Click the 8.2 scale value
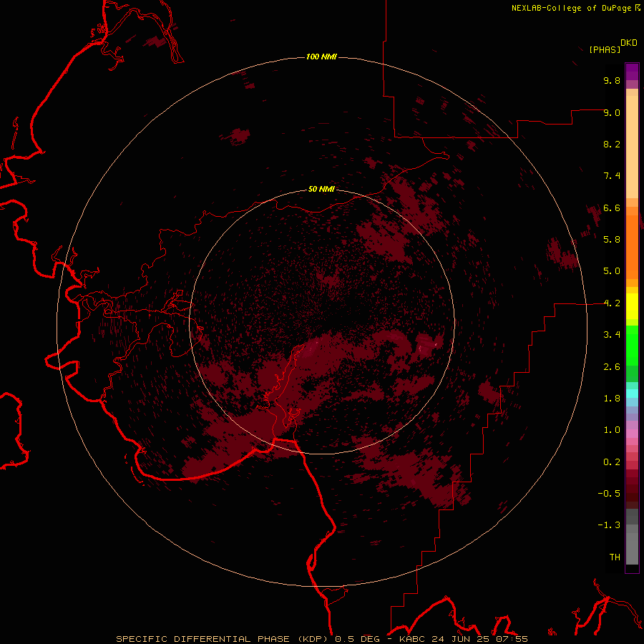The image size is (644, 644). 612,144
